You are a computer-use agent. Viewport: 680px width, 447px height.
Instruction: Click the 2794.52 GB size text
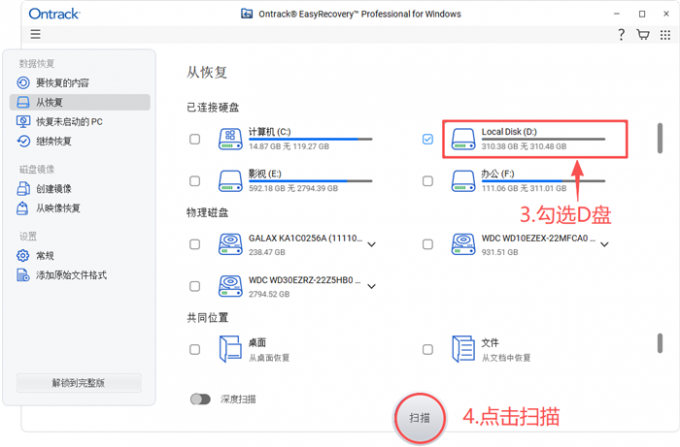(269, 294)
